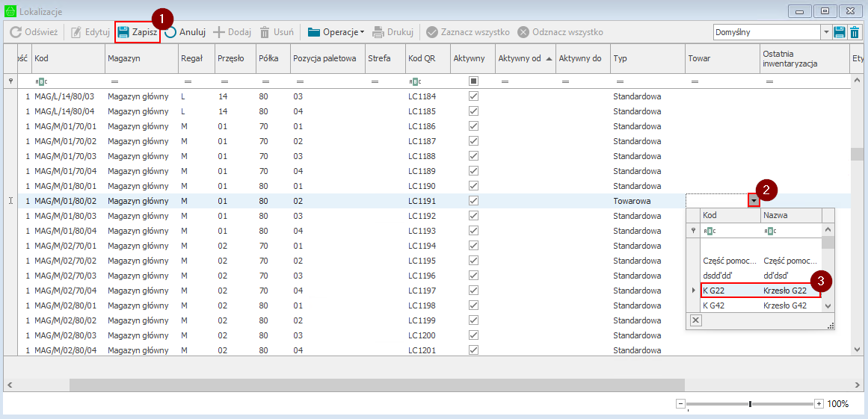Click Zaznacz wszystko button
The width and height of the screenshot is (868, 419).
point(467,32)
